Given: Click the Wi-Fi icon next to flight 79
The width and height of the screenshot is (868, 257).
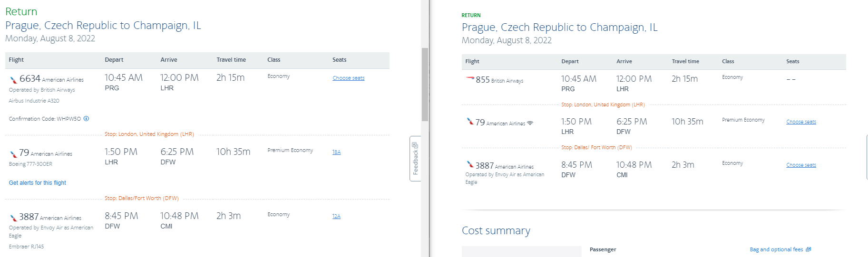Looking at the screenshot, I should tap(530, 123).
